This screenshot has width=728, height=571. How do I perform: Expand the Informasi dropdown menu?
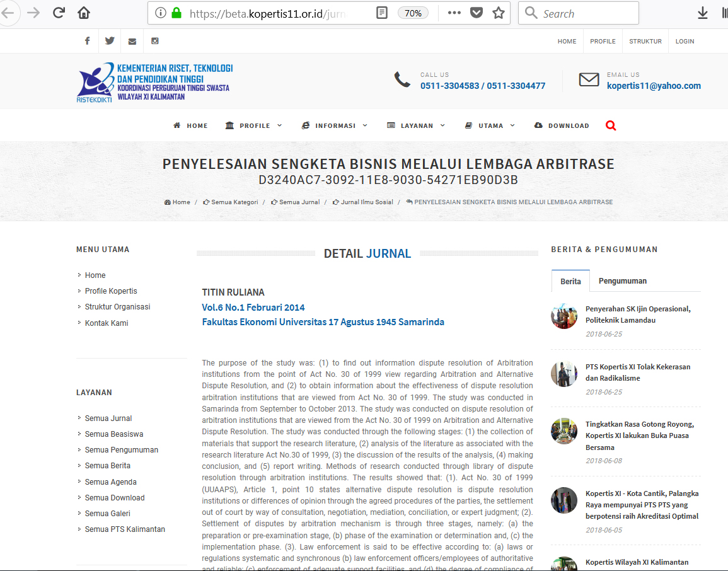(x=335, y=126)
